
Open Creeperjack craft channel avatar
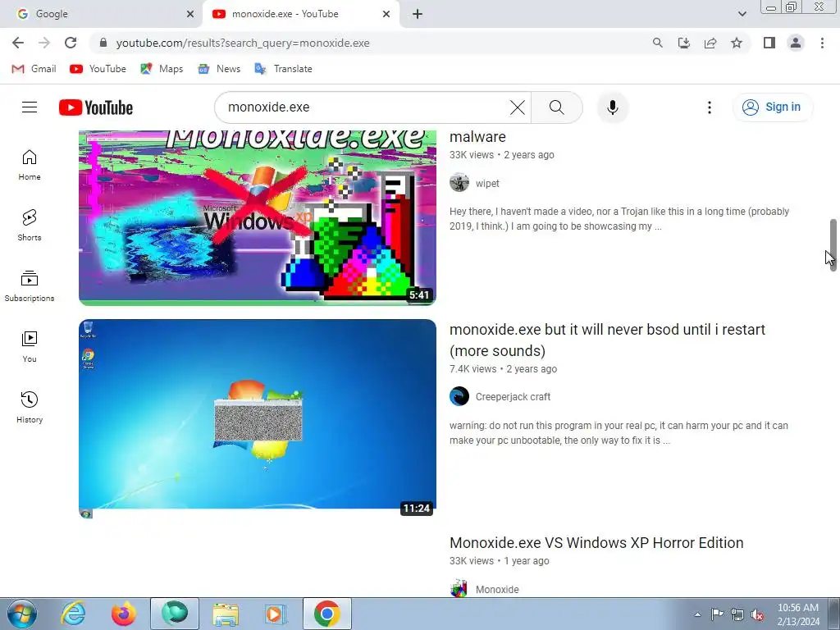[459, 396]
